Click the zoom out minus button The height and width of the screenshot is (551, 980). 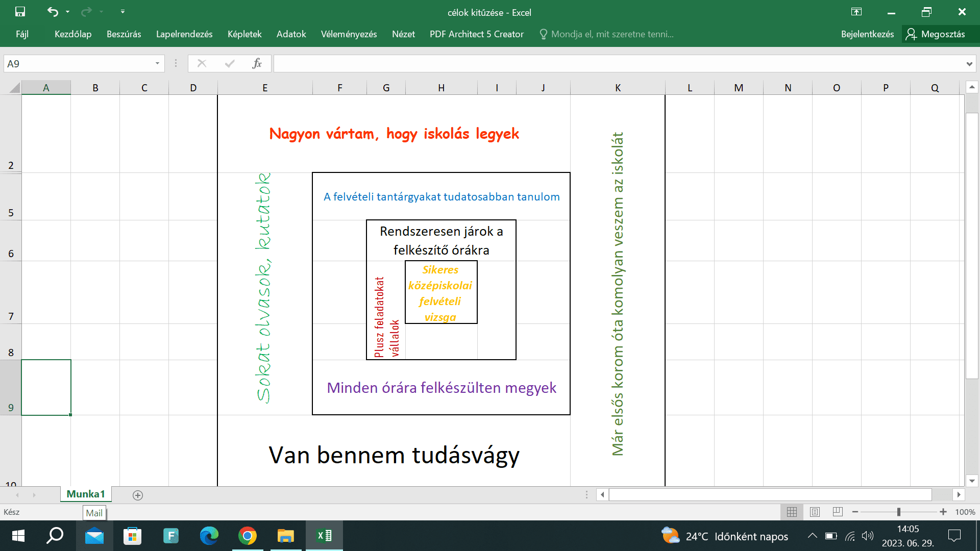[855, 512]
